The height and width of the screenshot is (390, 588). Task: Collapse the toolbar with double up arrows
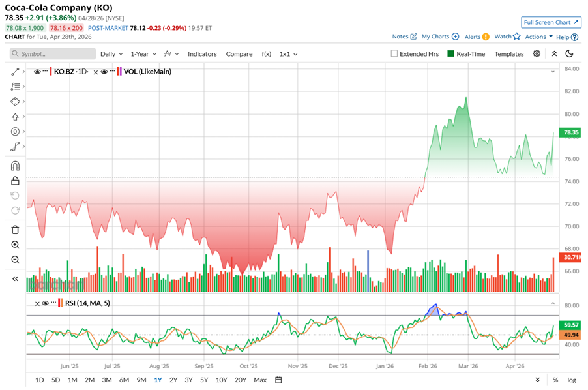pyautogui.click(x=554, y=53)
